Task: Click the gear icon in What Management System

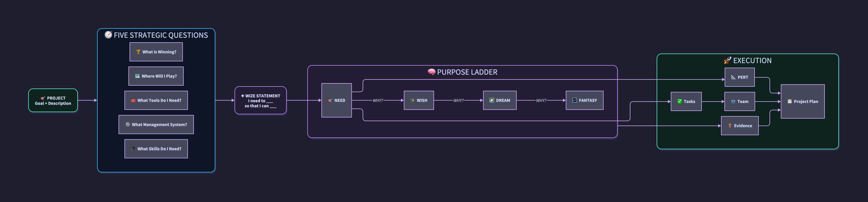Action: (128, 125)
